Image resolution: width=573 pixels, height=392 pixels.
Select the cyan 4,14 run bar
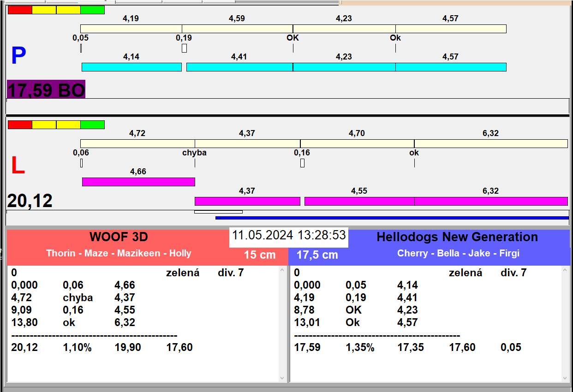pos(131,67)
